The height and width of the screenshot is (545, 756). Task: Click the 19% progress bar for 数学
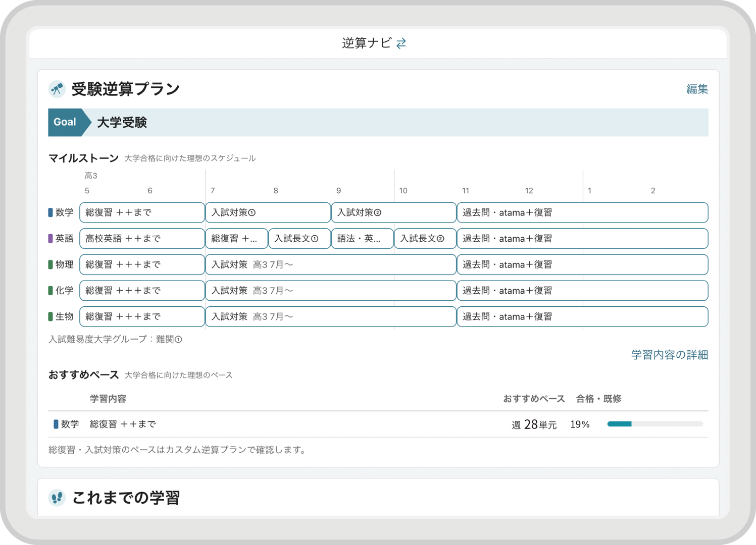654,424
